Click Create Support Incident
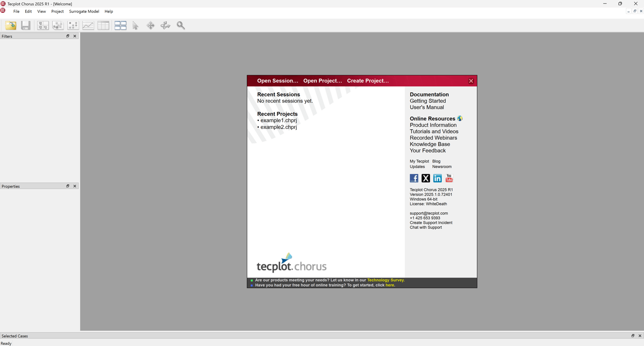This screenshot has width=644, height=346. [431, 223]
